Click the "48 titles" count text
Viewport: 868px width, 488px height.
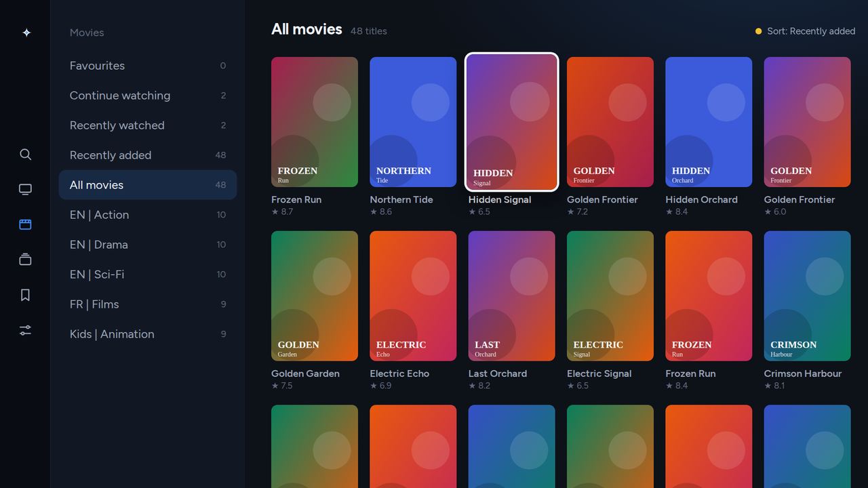(369, 31)
